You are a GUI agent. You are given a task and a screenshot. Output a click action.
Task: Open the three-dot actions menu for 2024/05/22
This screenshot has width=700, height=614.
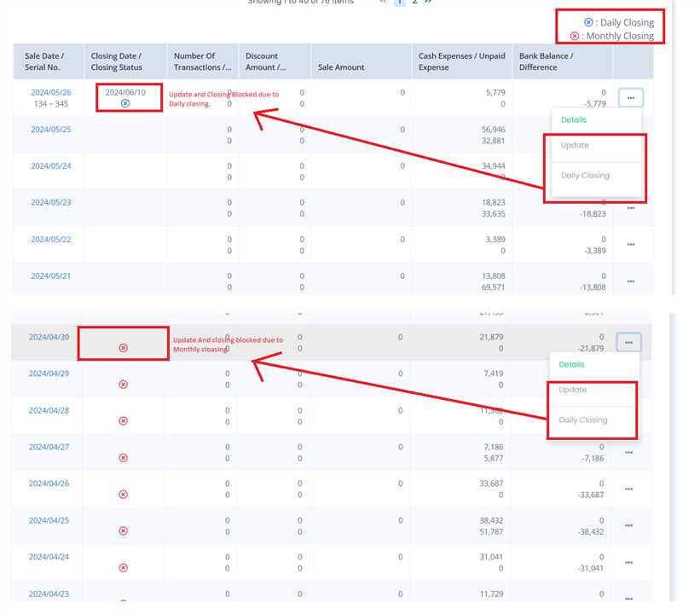coord(631,245)
